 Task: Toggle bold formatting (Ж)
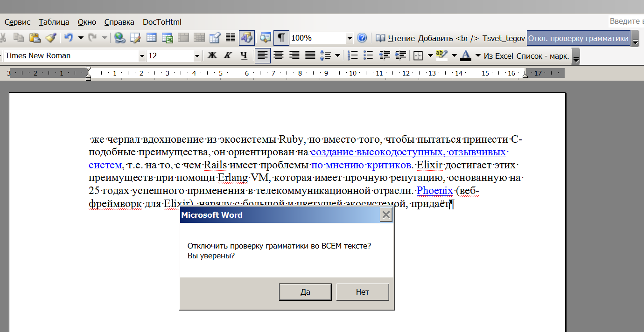(212, 55)
